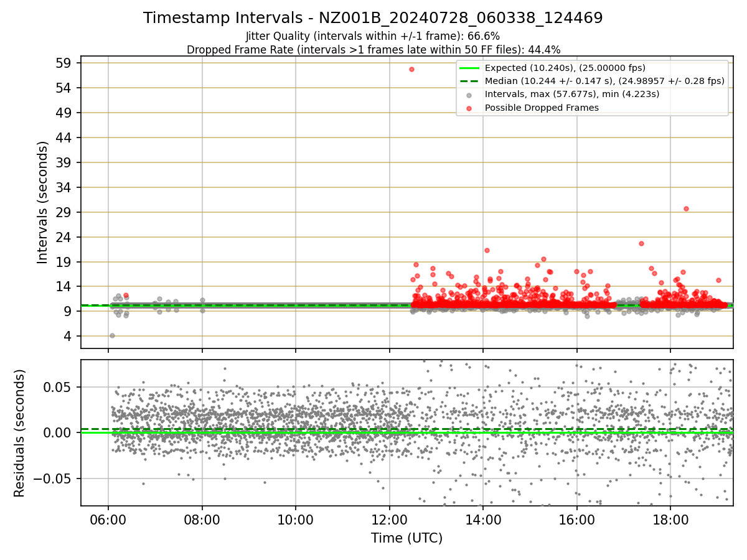
Task: Click legend text 'Intervals, max (57.677s), min (4.223s)'
Action: point(572,94)
